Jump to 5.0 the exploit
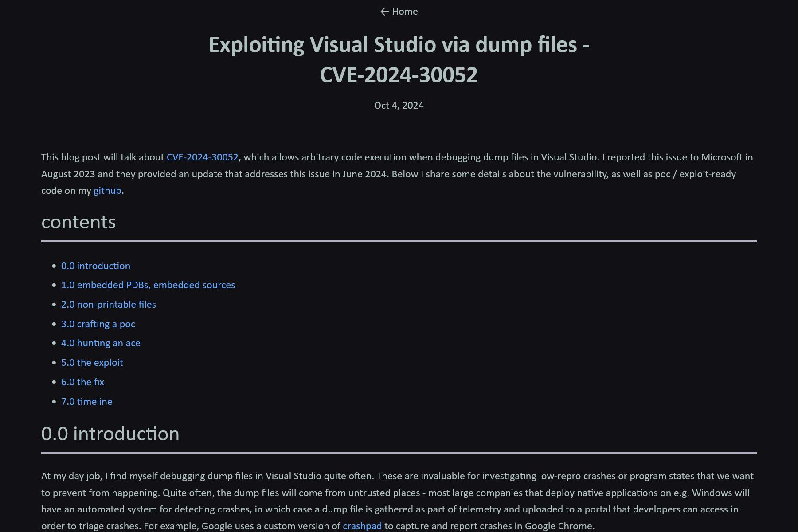798x532 pixels. [x=92, y=363]
